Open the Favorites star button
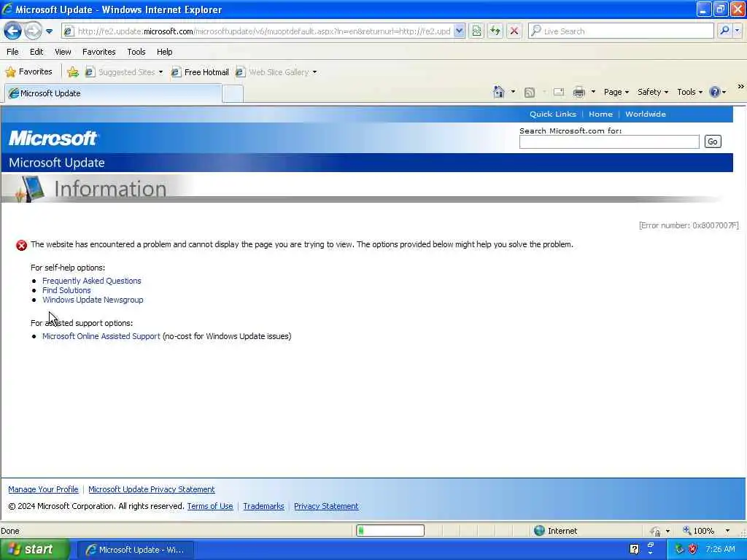 28,72
